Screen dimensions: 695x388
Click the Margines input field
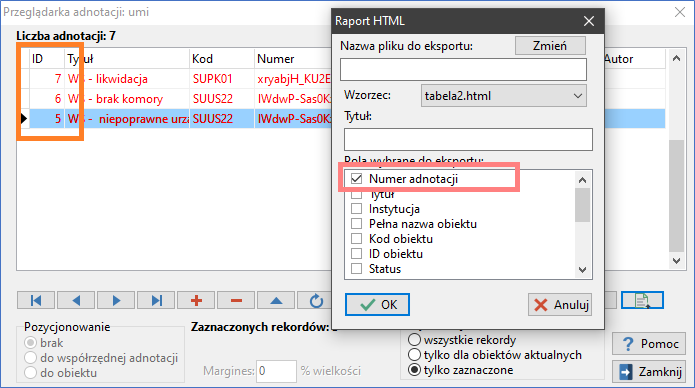pyautogui.click(x=276, y=371)
